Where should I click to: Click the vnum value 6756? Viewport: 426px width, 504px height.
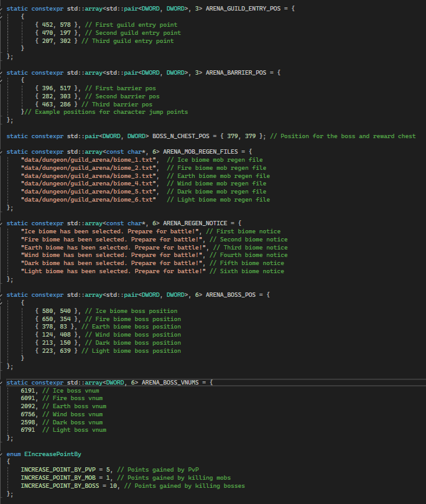point(27,414)
